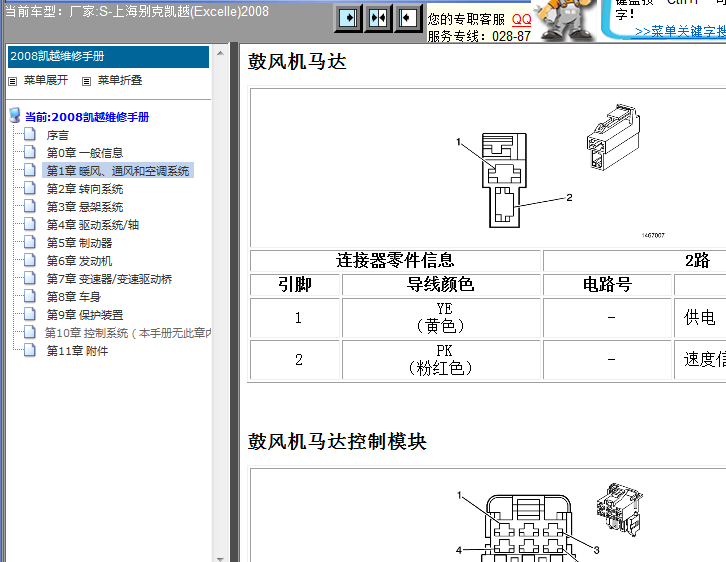Open 第0章 一般信息 chapter
The image size is (726, 562).
(85, 153)
